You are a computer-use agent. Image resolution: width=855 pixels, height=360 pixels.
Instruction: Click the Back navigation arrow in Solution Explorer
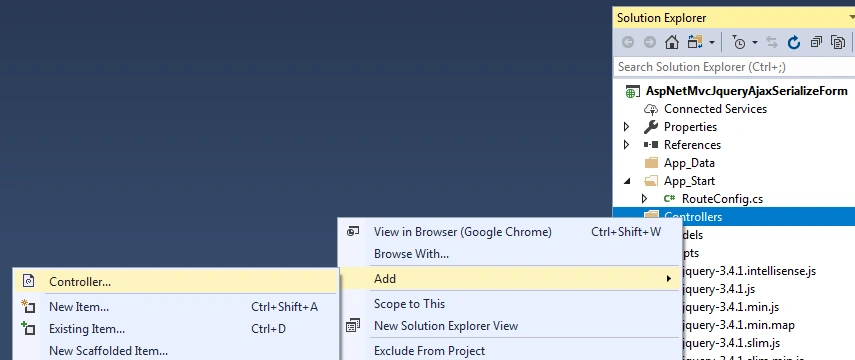pyautogui.click(x=628, y=43)
